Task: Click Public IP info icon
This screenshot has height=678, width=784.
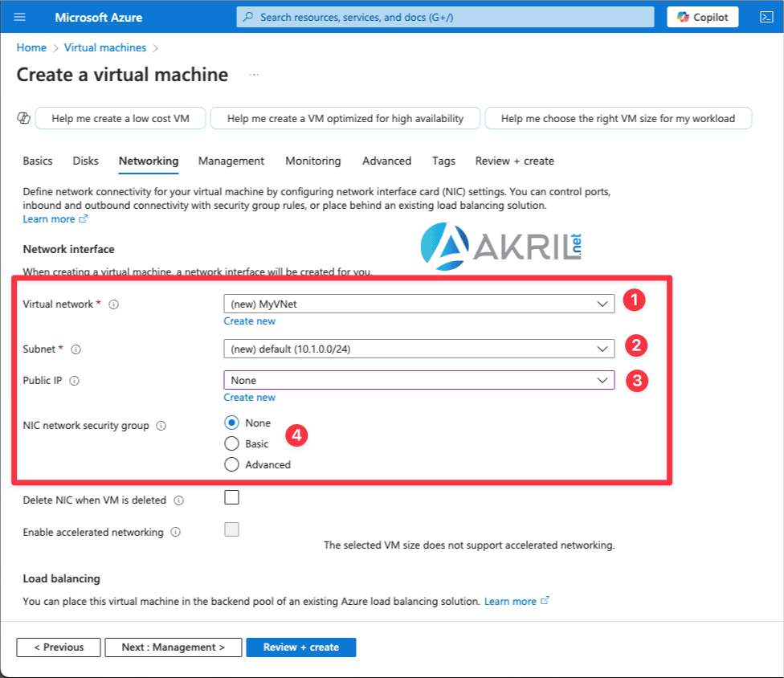Action: point(75,381)
